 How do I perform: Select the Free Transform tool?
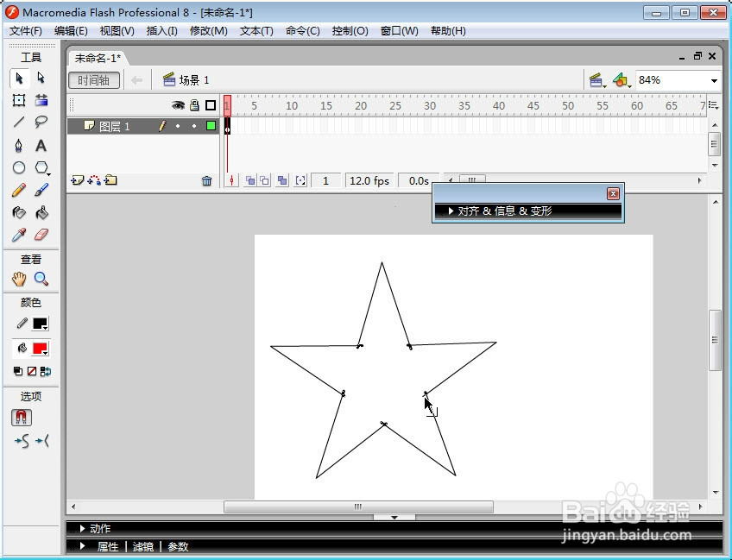click(x=19, y=100)
